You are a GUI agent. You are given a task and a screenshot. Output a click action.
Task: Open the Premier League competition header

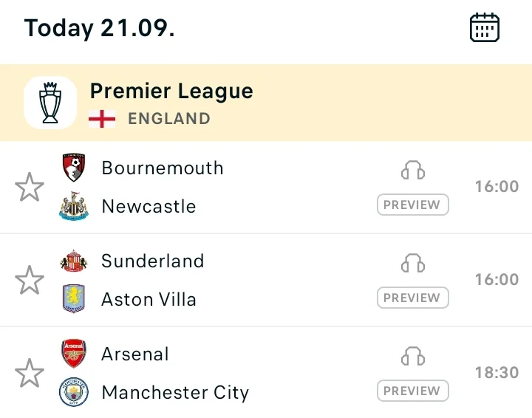tap(266, 103)
